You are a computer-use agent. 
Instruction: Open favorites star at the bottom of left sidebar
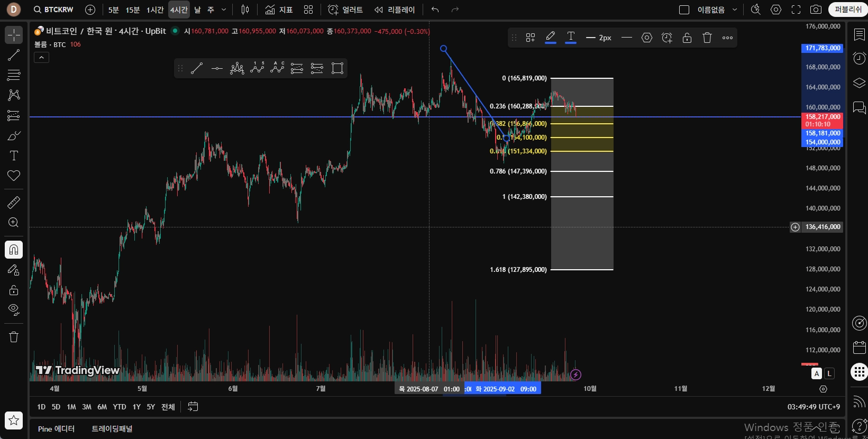pyautogui.click(x=14, y=420)
